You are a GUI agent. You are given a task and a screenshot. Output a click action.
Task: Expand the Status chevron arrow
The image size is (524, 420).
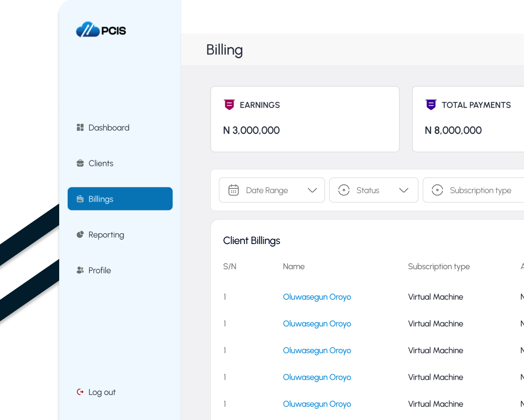coord(404,190)
